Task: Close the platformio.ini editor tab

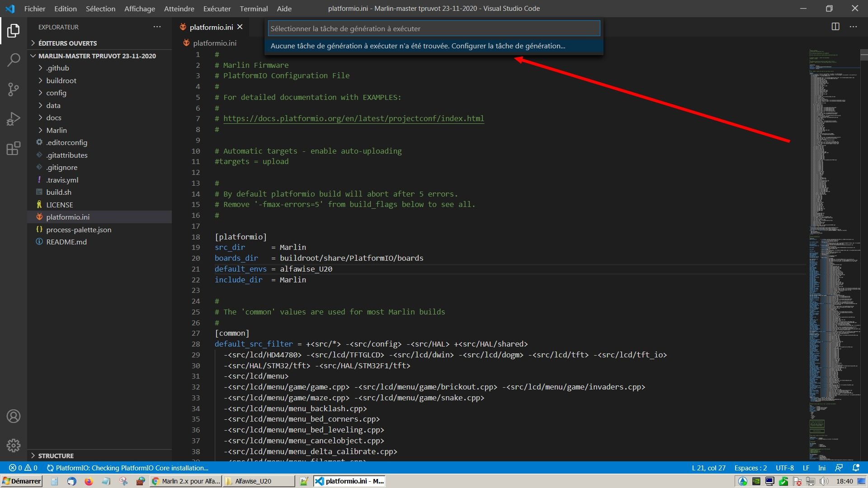Action: [x=240, y=27]
